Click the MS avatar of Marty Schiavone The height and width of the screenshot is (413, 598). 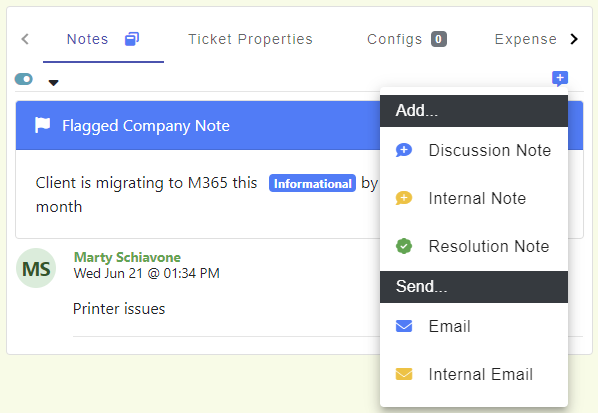36,268
